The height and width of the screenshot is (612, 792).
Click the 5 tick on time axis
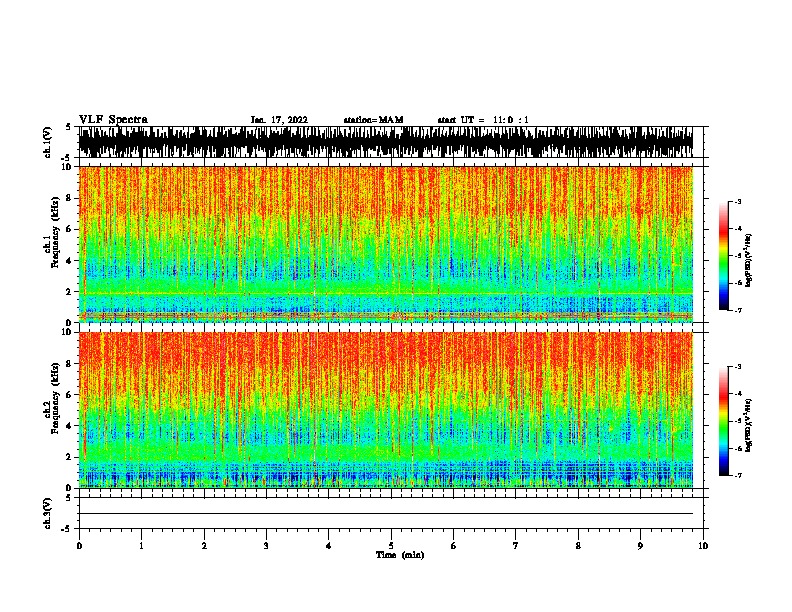(x=391, y=546)
